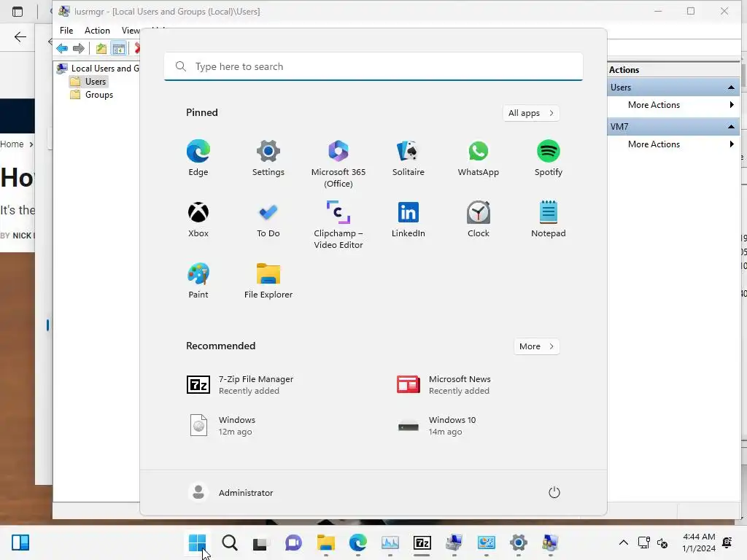Open the Settings pinned app
The width and height of the screenshot is (747, 560).
click(x=268, y=158)
